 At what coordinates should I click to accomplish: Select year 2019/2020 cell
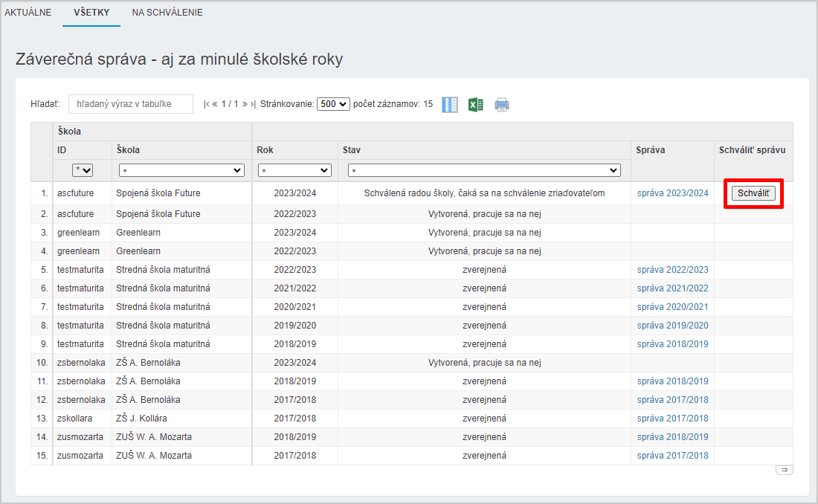pyautogui.click(x=294, y=326)
